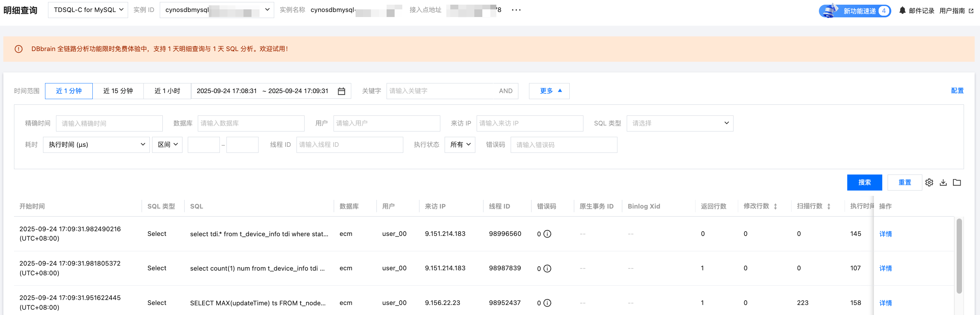Screen dimensions: 980x315
Task: Open the 执行状态 所有 dropdown
Action: coord(460,144)
